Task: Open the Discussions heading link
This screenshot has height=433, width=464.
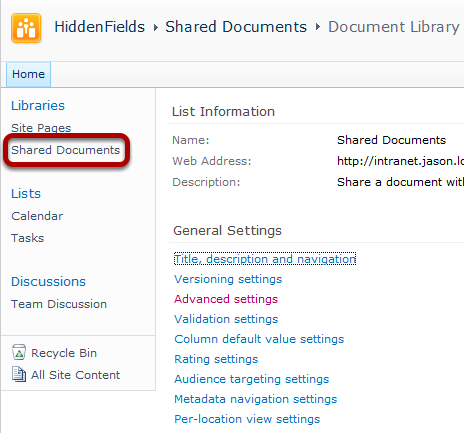Action: point(49,281)
